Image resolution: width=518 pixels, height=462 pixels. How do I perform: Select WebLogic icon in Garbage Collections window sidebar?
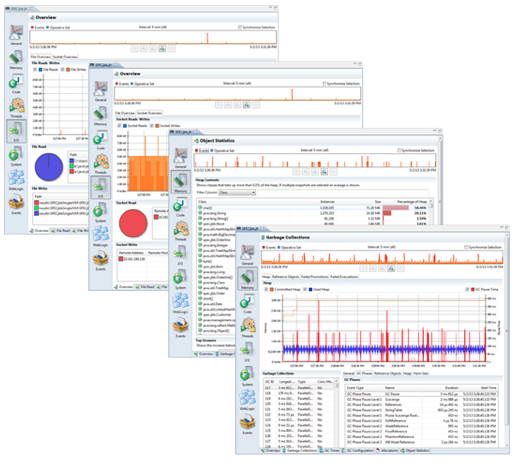pos(247,399)
